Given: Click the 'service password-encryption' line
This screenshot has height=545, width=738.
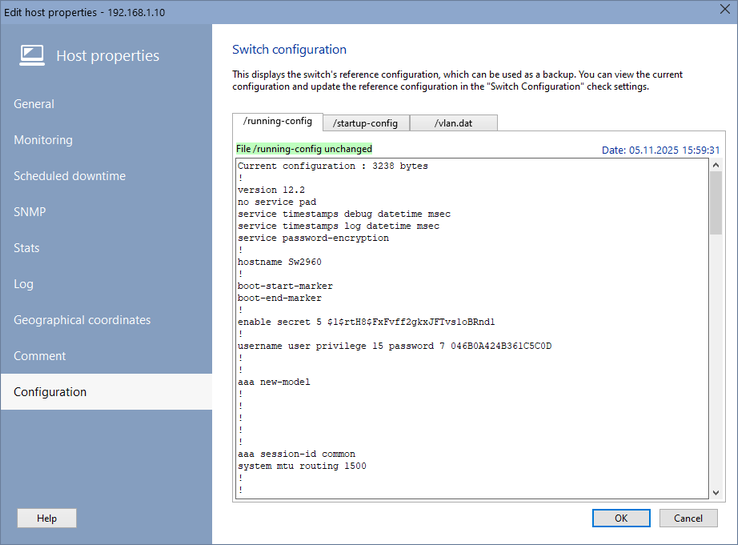Looking at the screenshot, I should click(313, 238).
